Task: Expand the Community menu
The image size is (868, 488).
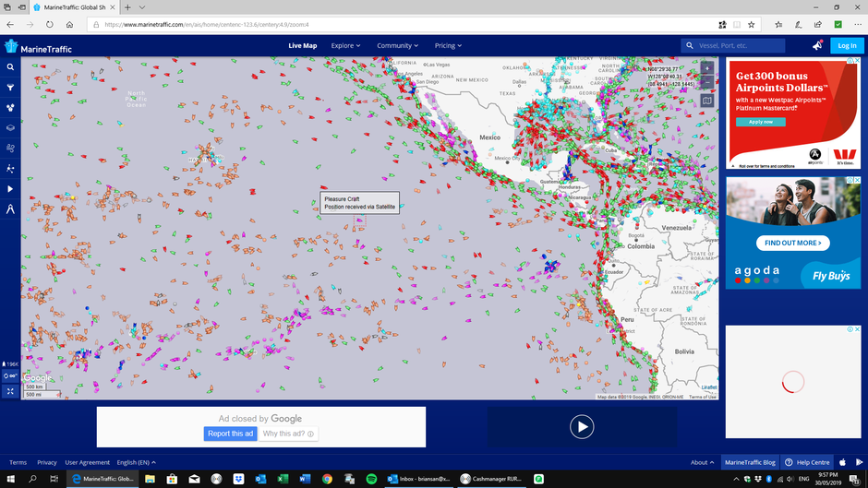Action: point(397,45)
